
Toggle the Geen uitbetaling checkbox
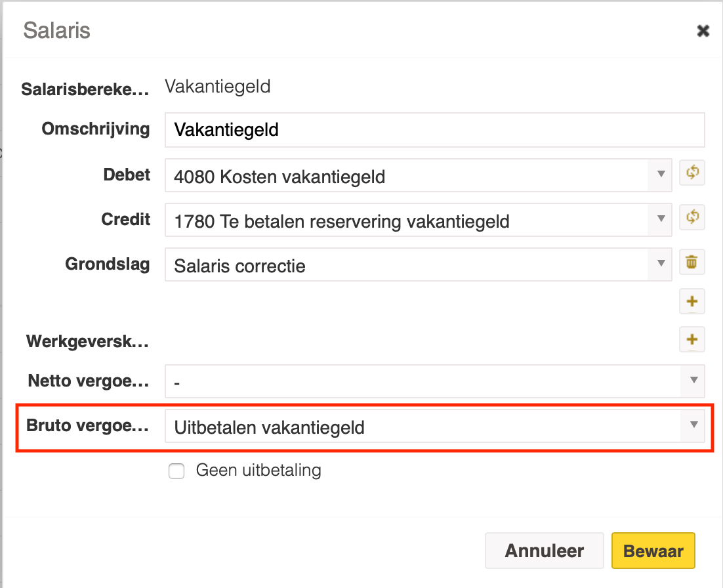click(x=176, y=471)
